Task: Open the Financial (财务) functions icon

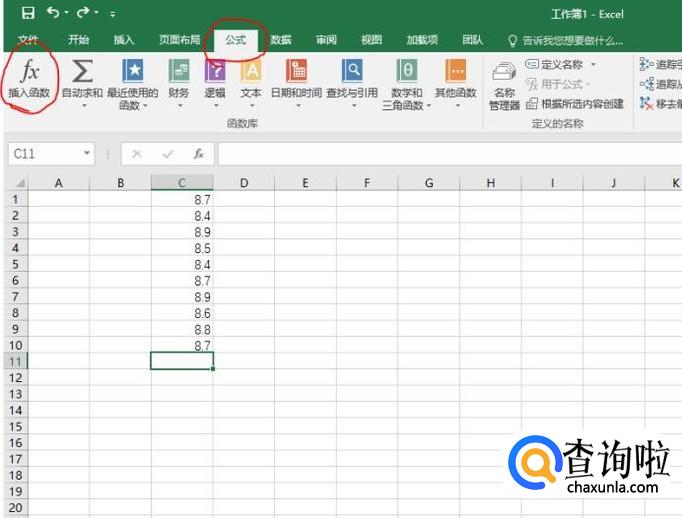Action: click(x=179, y=72)
